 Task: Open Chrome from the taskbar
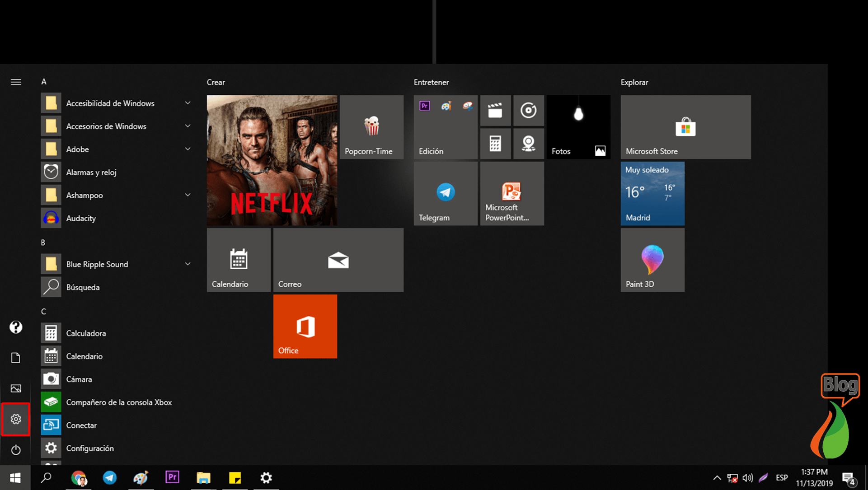click(x=79, y=477)
